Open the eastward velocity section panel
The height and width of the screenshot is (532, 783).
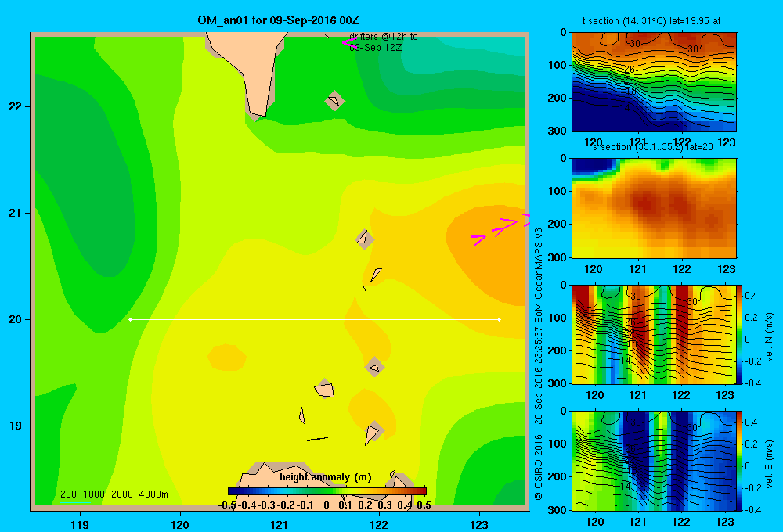(x=653, y=461)
